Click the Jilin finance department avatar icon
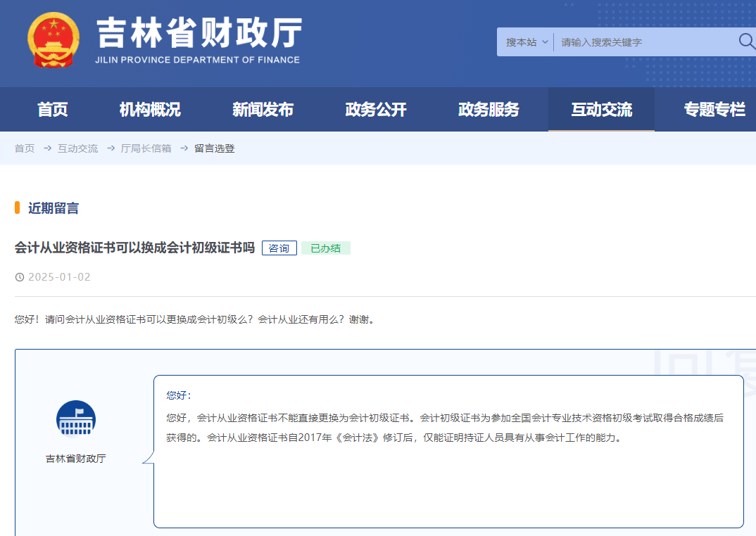Image resolution: width=756 pixels, height=536 pixels. click(x=76, y=419)
